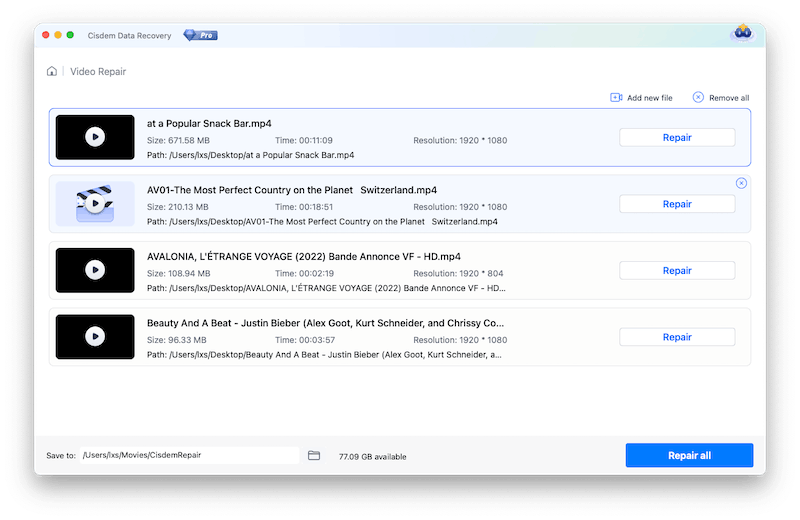Play preview of Beauty And A Beat video
This screenshot has width=800, height=520.
click(95, 336)
